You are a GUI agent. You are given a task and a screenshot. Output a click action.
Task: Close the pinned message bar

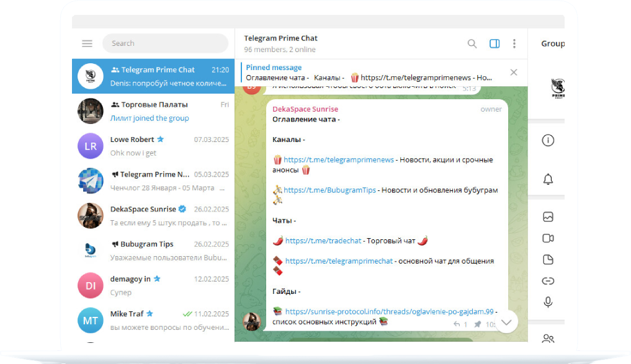coord(514,73)
